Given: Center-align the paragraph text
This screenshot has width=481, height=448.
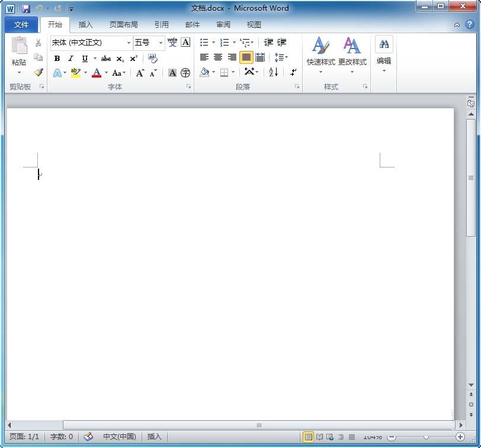Looking at the screenshot, I should (x=218, y=57).
